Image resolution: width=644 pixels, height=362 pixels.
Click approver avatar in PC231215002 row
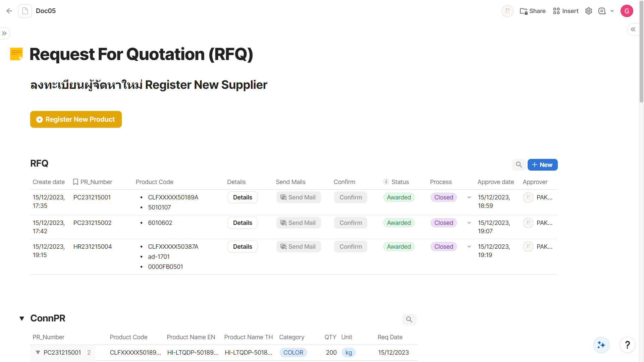click(528, 223)
